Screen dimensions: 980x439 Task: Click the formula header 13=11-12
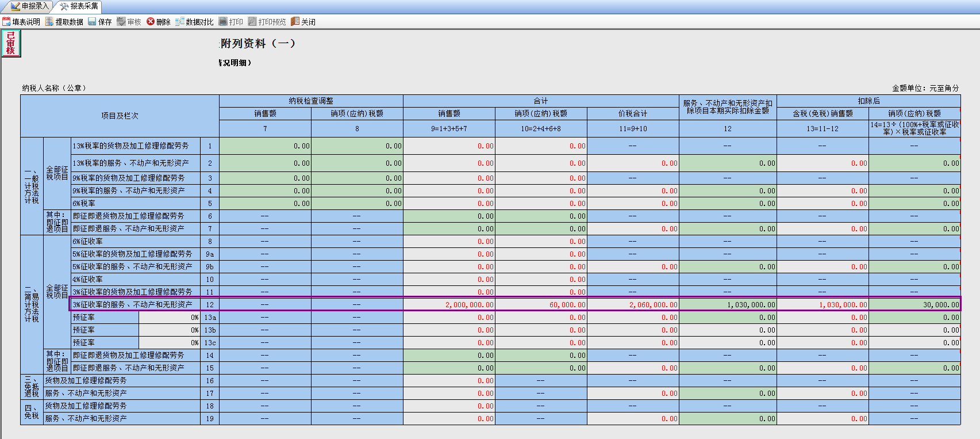point(823,128)
